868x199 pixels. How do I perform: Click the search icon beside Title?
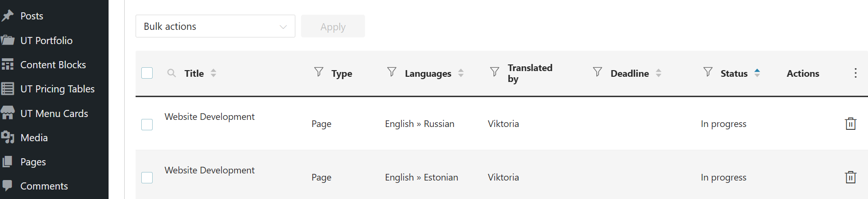[172, 73]
